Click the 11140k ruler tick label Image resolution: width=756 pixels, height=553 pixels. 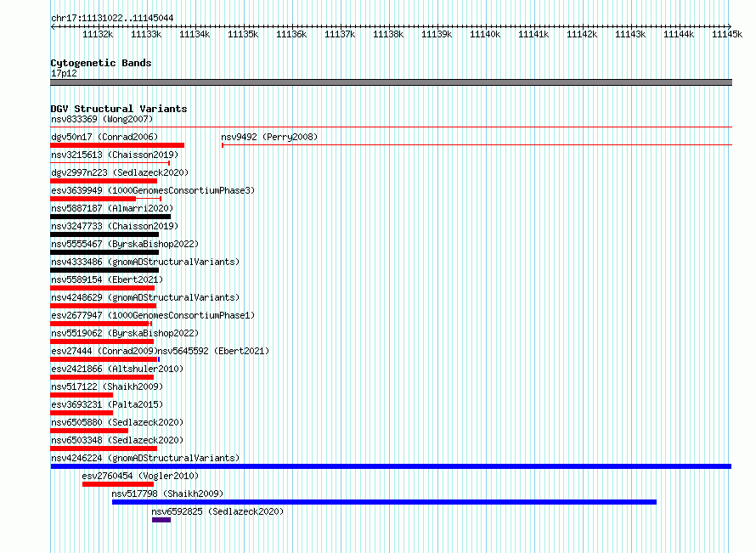[485, 34]
